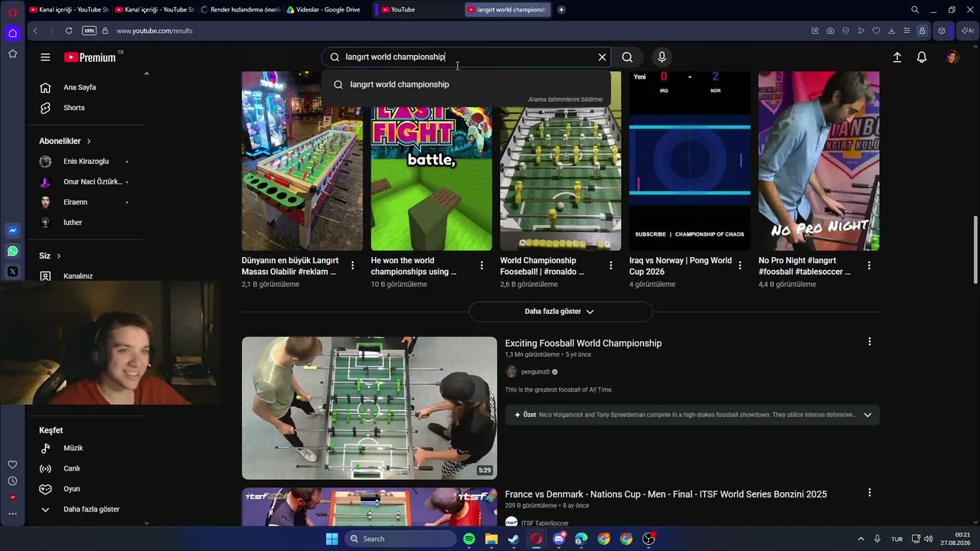This screenshot has width=980, height=551.
Task: Open a new browser tab
Action: [x=561, y=10]
